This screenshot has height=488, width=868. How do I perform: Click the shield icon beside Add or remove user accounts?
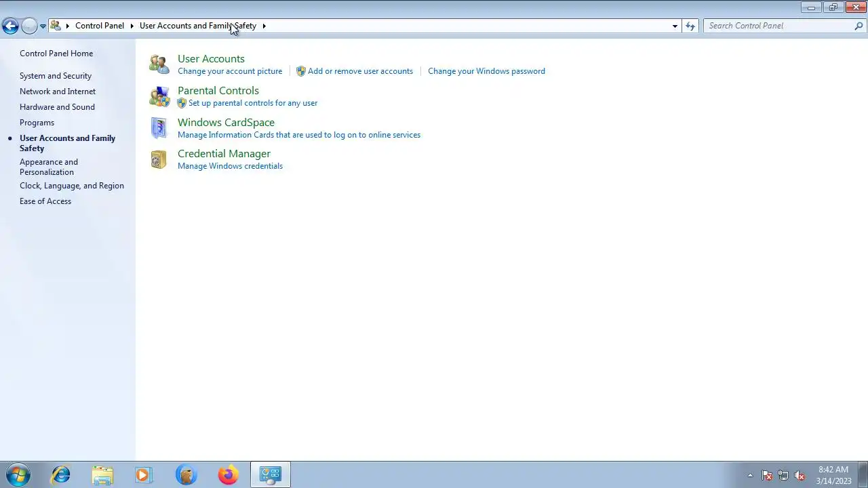tap(301, 71)
